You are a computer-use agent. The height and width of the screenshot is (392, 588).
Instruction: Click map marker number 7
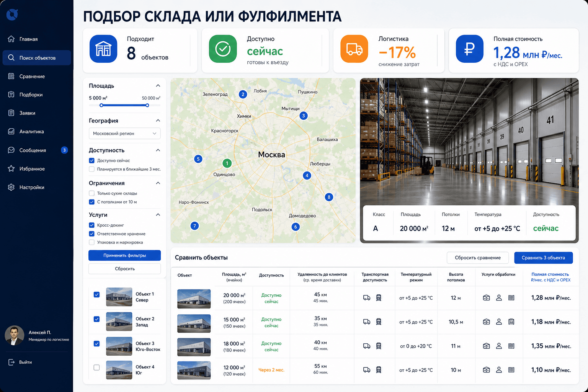point(194,226)
